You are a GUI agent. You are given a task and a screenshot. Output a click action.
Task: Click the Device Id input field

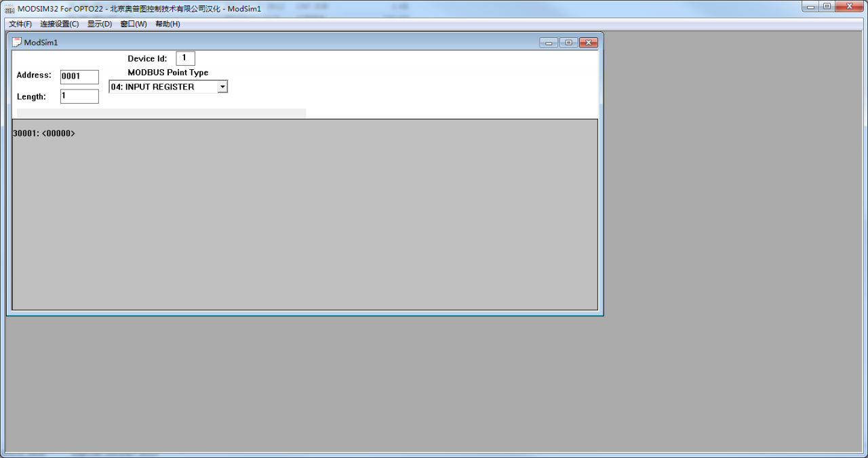point(185,58)
